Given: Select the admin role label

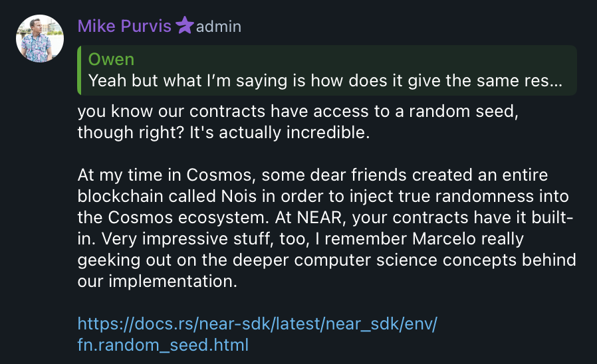Looking at the screenshot, I should tap(219, 27).
